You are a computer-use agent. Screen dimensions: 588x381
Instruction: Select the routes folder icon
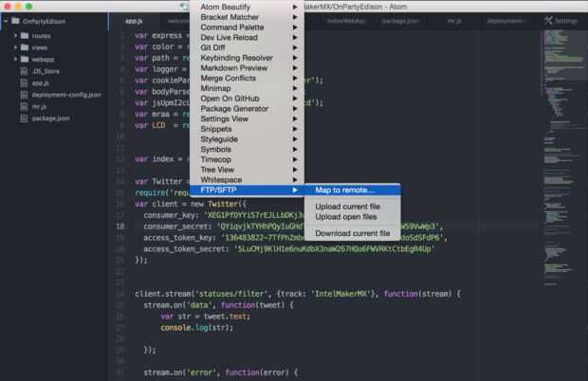pos(25,36)
